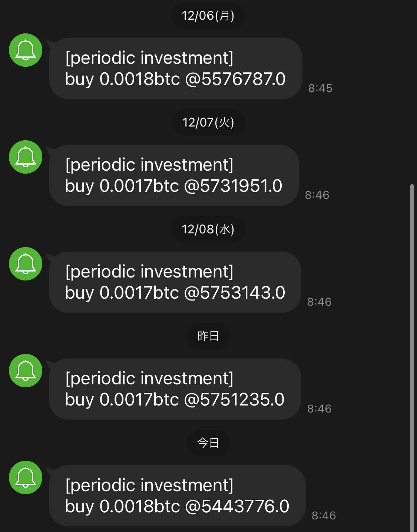Tap the bell avatar beside today's (今日) message

[26, 477]
